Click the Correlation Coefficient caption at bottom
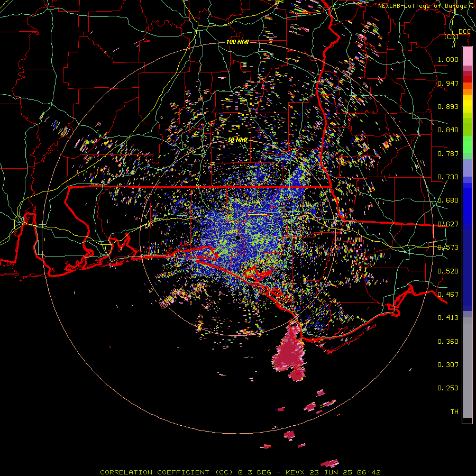Viewport: 476px width, 476px height. pyautogui.click(x=240, y=472)
